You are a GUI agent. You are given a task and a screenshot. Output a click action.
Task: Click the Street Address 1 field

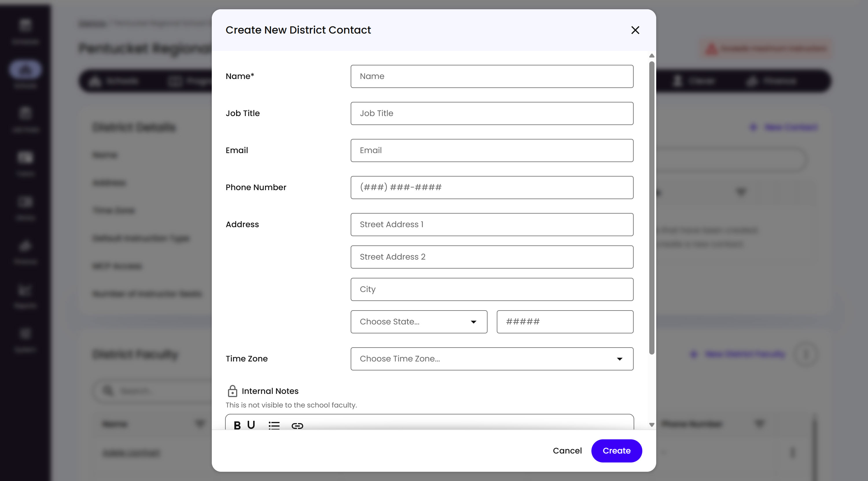[x=492, y=225]
